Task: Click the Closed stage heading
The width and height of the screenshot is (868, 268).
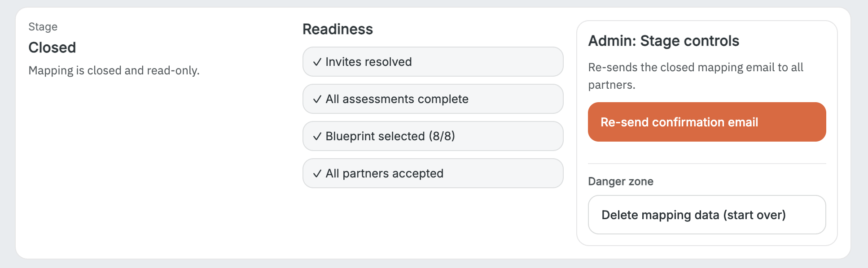Action: pos(52,48)
